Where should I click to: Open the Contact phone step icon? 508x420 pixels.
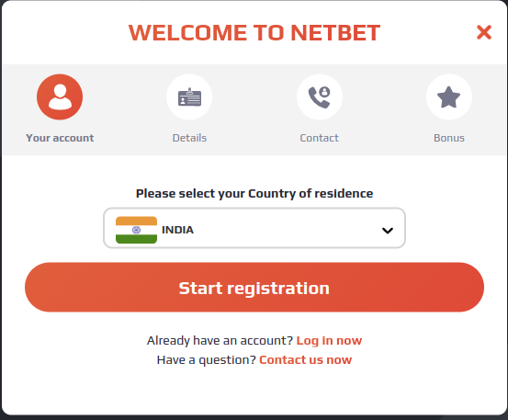click(x=320, y=96)
